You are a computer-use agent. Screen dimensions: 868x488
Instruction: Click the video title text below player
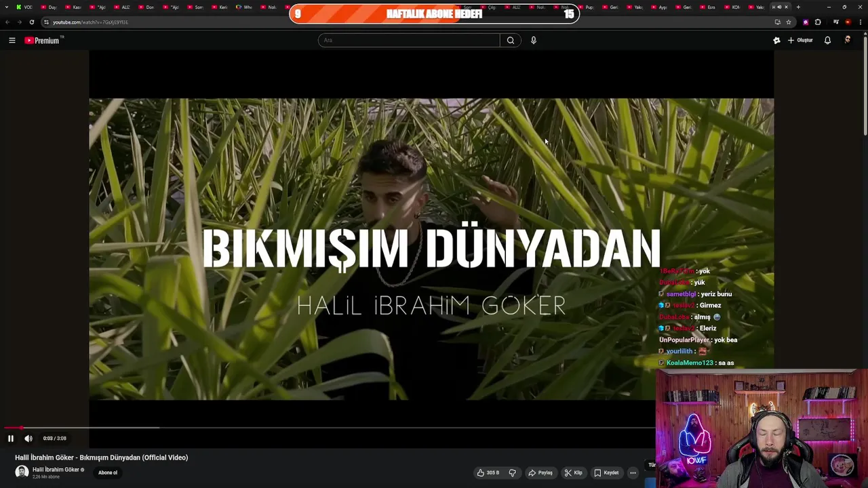coord(102,457)
